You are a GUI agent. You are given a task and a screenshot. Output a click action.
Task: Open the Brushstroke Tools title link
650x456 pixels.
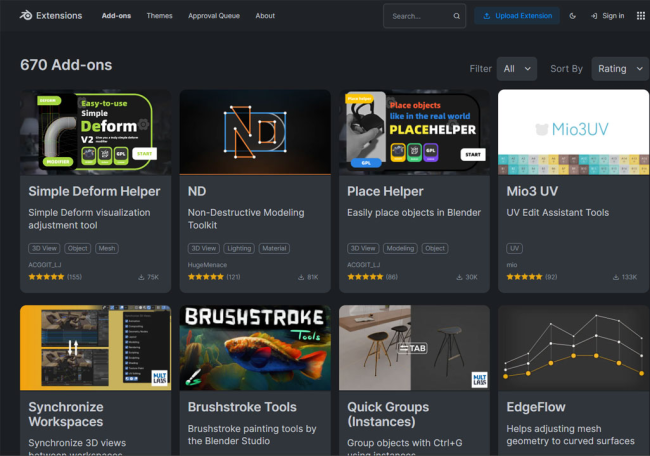[242, 407]
